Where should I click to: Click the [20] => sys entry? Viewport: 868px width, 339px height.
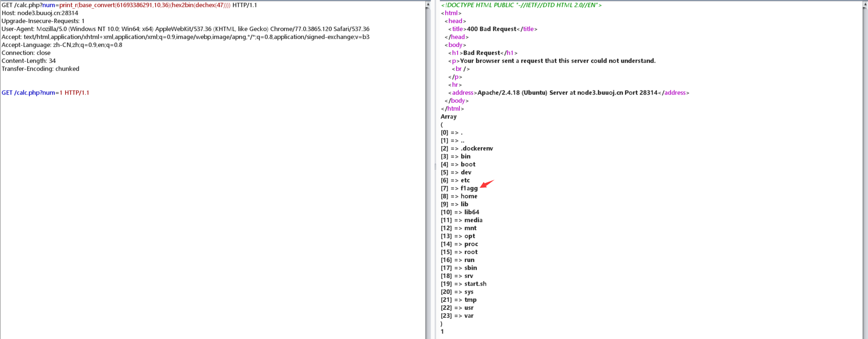457,292
